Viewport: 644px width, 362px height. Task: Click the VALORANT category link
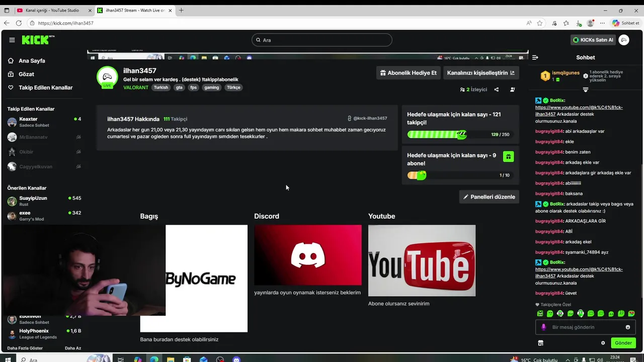(136, 87)
